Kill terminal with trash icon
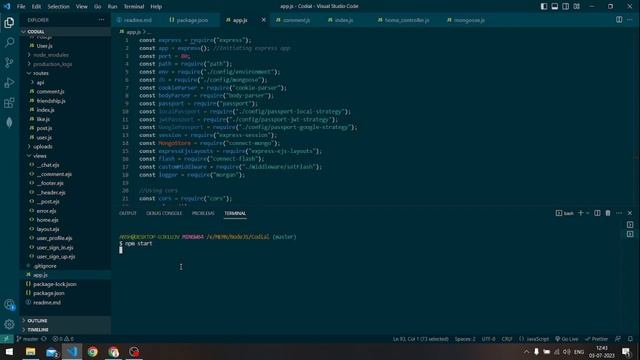 608,213
